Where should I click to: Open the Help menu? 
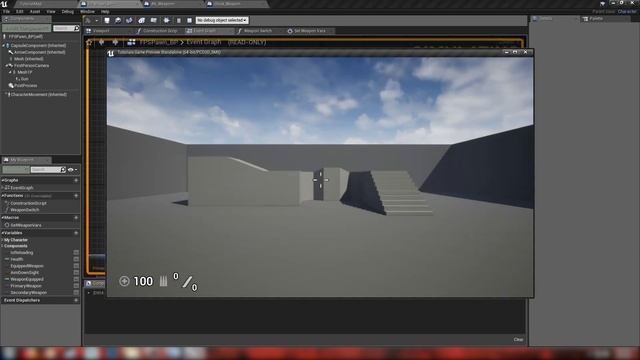(x=105, y=11)
